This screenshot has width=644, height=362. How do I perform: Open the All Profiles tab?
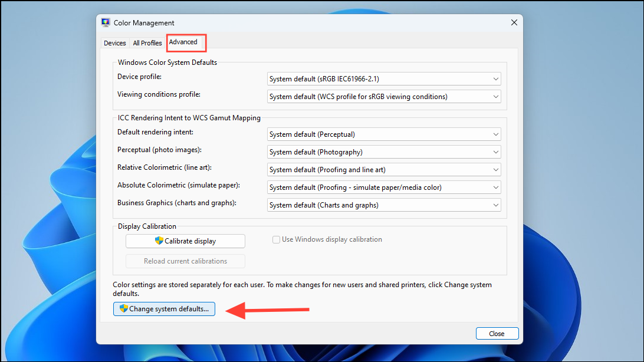click(147, 42)
